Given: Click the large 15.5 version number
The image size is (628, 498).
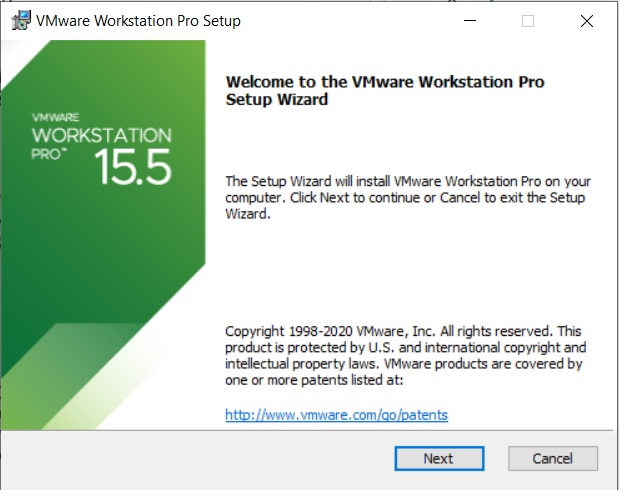Looking at the screenshot, I should pyautogui.click(x=134, y=168).
